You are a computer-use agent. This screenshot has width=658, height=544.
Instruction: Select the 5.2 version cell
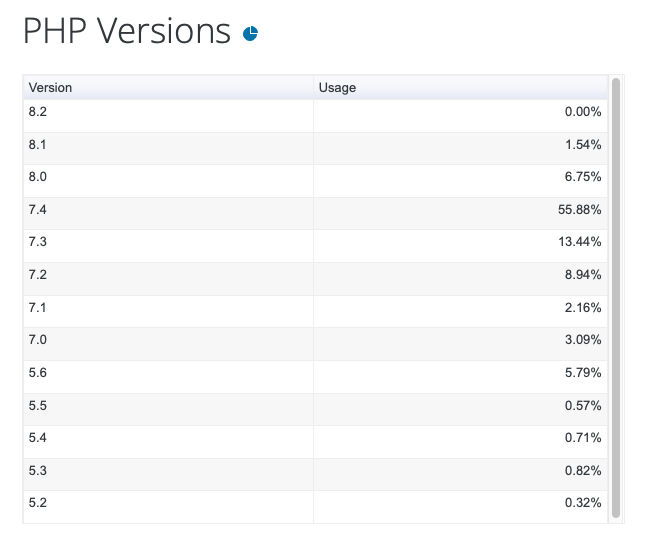(x=168, y=507)
